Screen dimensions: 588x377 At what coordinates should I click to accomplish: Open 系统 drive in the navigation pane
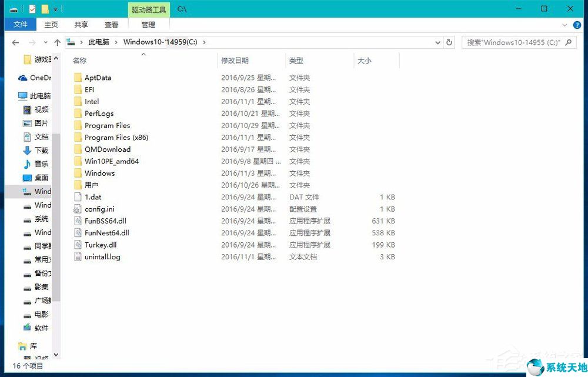click(36, 219)
